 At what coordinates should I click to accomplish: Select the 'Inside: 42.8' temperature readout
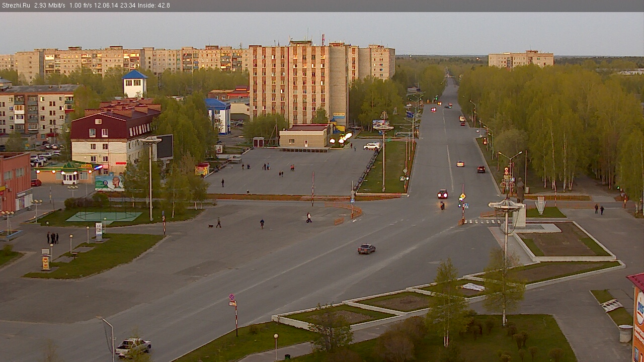click(x=154, y=6)
